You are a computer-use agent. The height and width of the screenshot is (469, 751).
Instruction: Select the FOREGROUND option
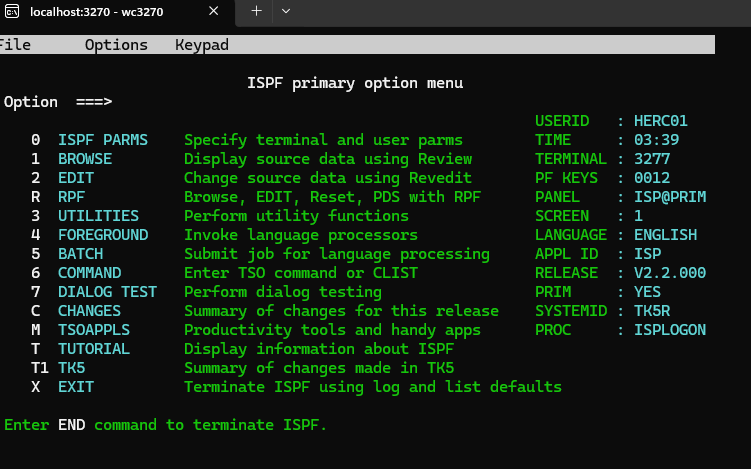click(103, 235)
